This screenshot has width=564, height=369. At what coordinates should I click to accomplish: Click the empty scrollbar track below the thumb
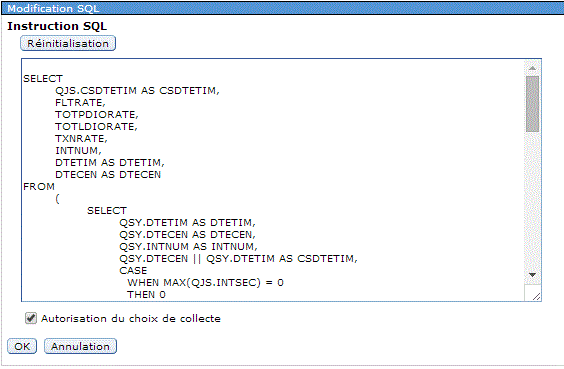point(532,200)
